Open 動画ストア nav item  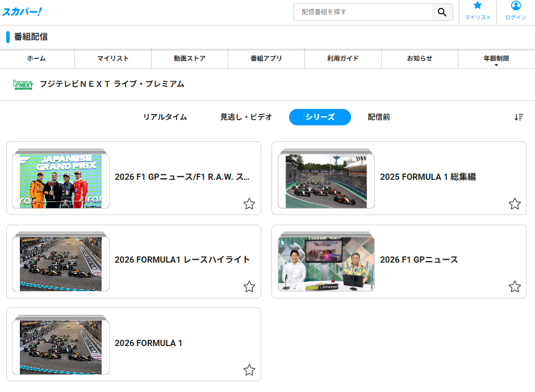[190, 58]
